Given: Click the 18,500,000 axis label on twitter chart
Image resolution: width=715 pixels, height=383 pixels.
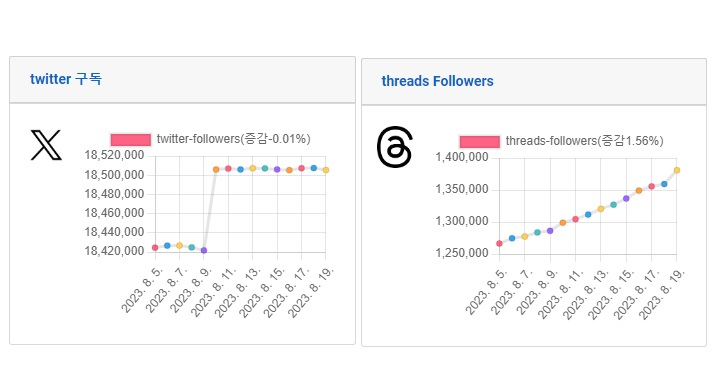Looking at the screenshot, I should coord(114,175).
